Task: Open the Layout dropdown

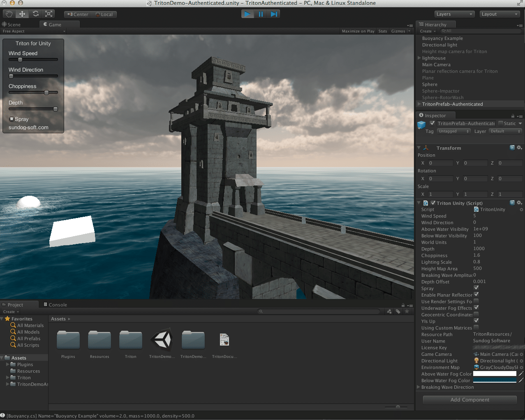Action: click(x=500, y=14)
